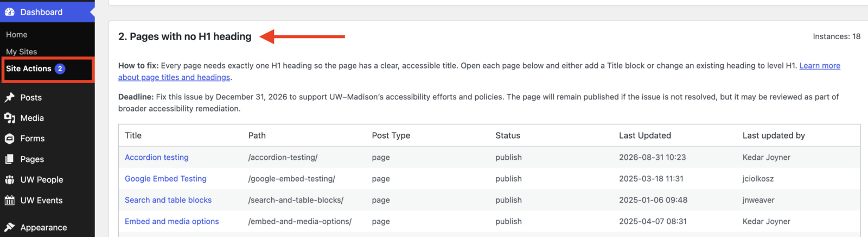868x237 pixels.
Task: Click page post type in Search and table row
Action: [381, 200]
